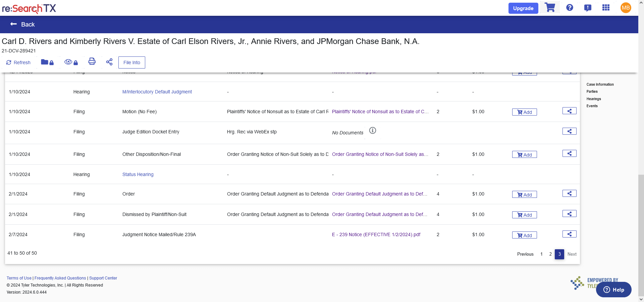Share the Judge Edition Docket Entry row
The image size is (644, 302).
pyautogui.click(x=569, y=131)
